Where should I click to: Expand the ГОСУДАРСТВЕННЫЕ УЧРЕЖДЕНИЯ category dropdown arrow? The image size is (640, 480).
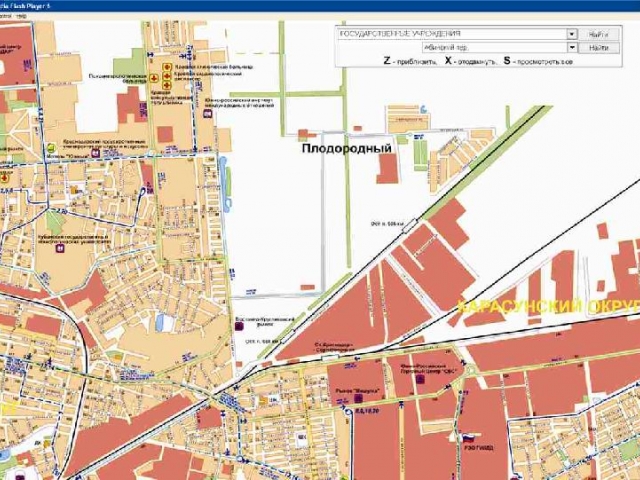[x=572, y=34]
